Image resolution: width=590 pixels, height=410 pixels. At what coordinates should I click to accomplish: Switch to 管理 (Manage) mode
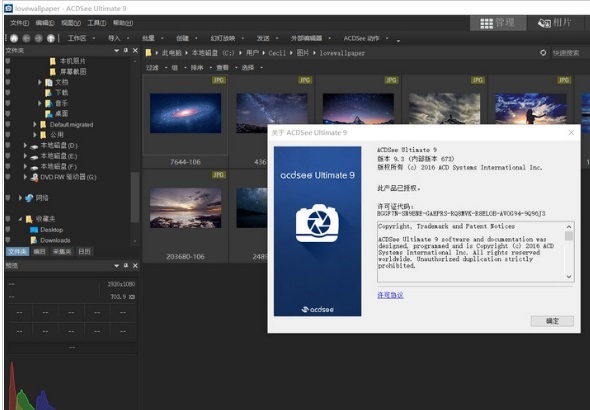pos(497,23)
